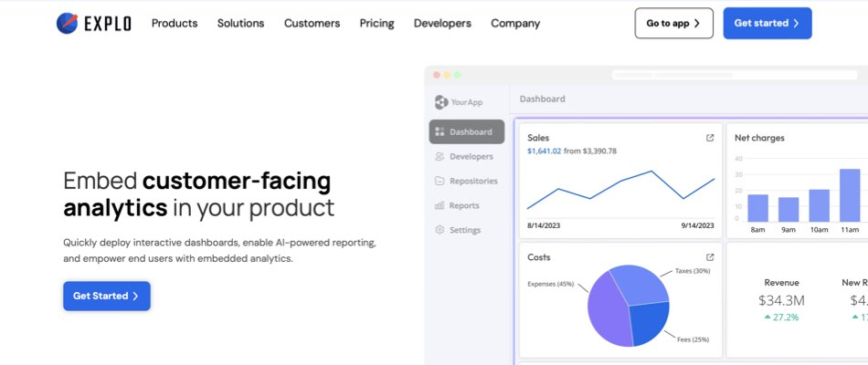Viewport: 868px width, 365px height.
Task: Go to the Pricing page
Action: pos(376,24)
